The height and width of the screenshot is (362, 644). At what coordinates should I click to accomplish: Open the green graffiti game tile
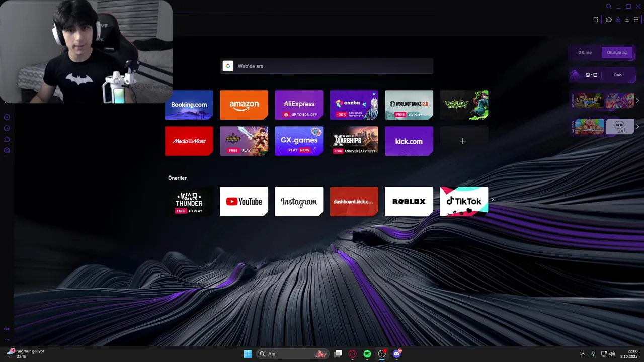(x=464, y=105)
